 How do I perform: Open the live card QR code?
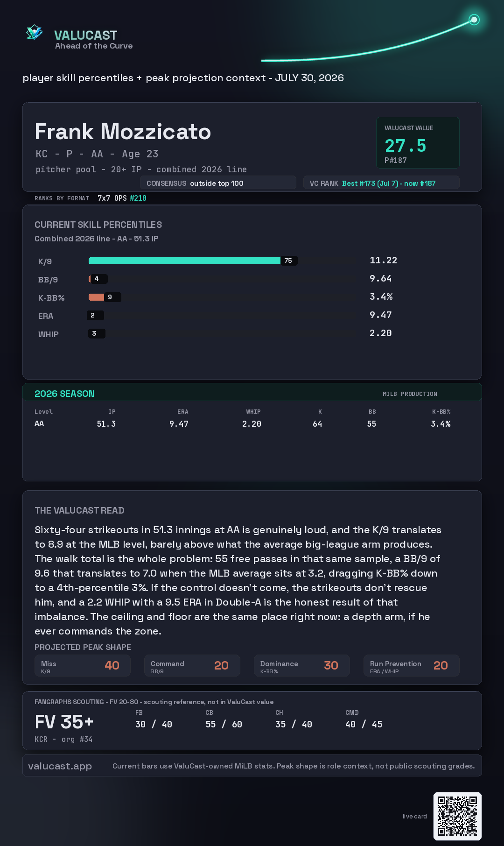tap(457, 816)
